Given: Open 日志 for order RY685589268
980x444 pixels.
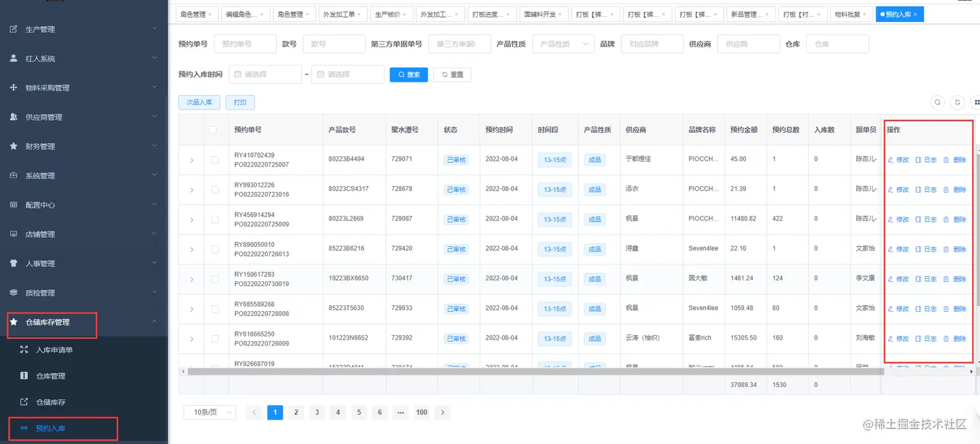Looking at the screenshot, I should (926, 309).
